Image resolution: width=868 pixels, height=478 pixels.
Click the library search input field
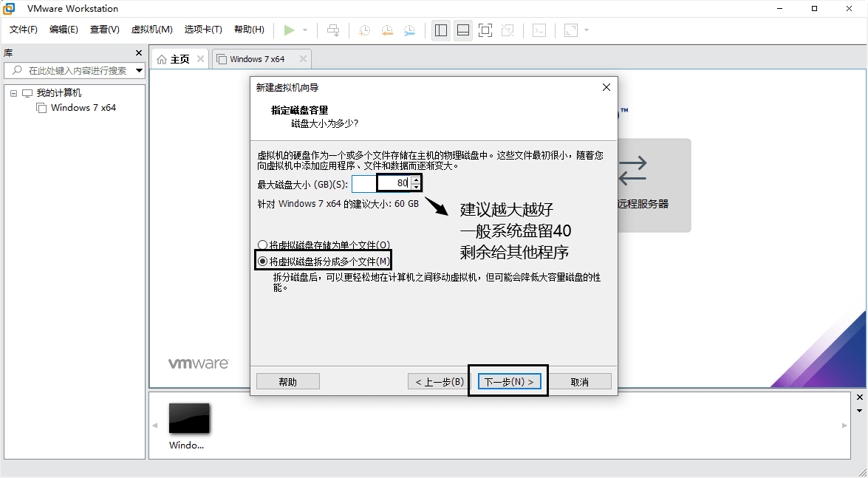(x=74, y=70)
